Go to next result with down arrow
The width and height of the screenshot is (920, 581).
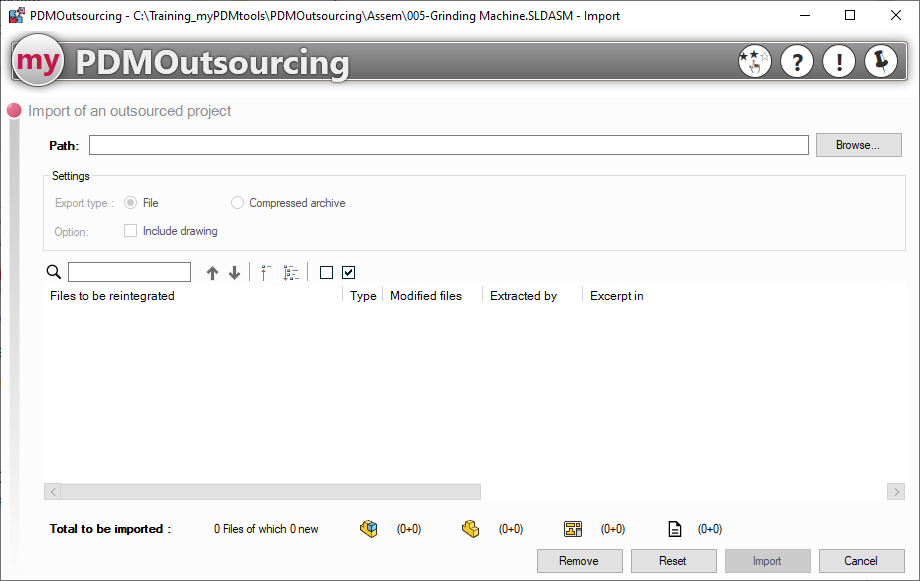click(x=234, y=273)
